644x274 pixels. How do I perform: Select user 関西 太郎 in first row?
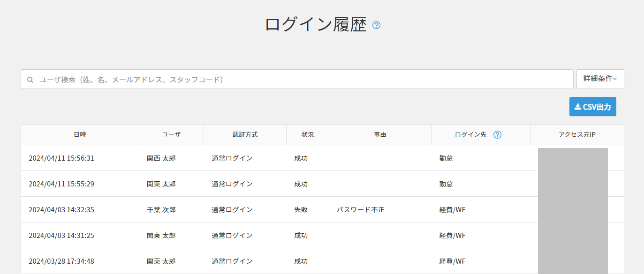(x=161, y=158)
